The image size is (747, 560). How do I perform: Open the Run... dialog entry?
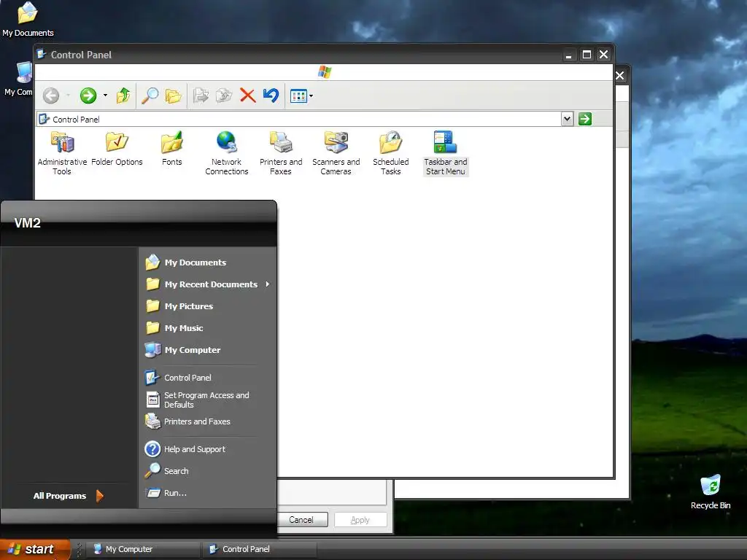pos(208,493)
